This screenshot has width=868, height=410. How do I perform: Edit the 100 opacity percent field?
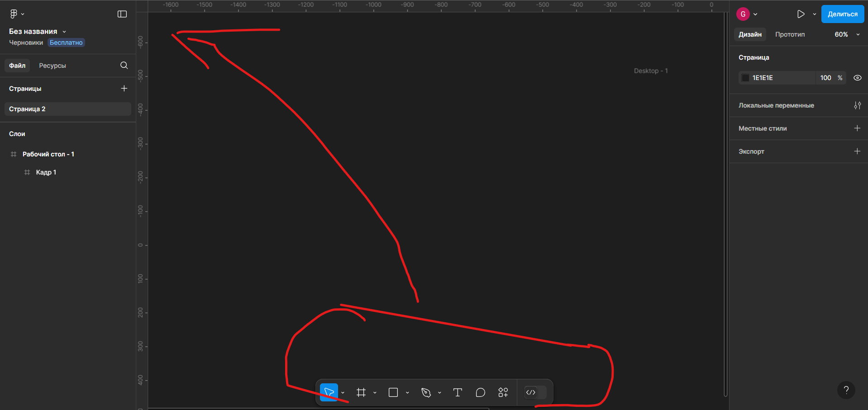coord(831,78)
